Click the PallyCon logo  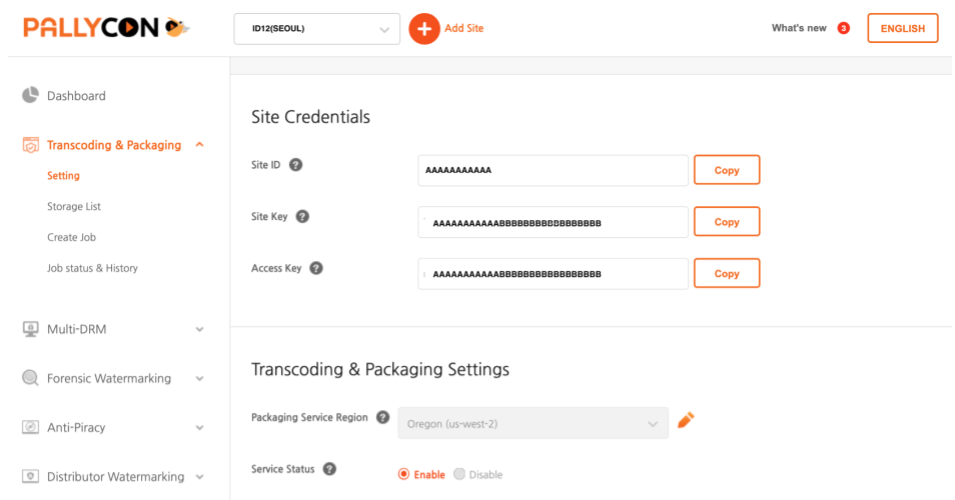pos(106,28)
